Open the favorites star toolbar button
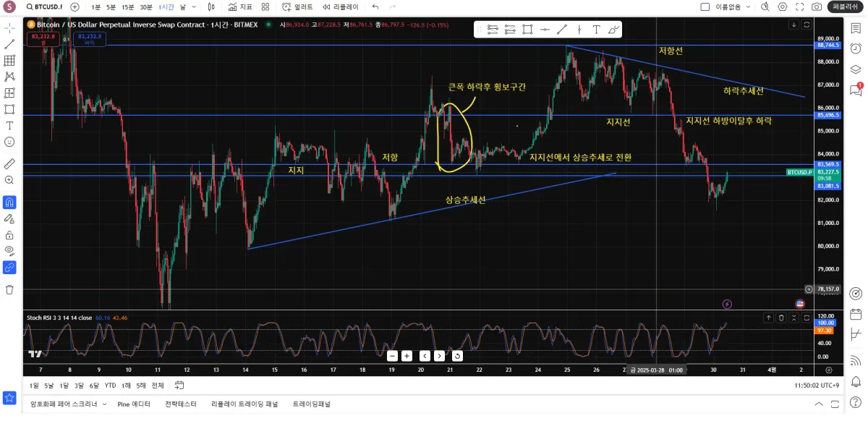Screen dimensions: 868x421 9,398
